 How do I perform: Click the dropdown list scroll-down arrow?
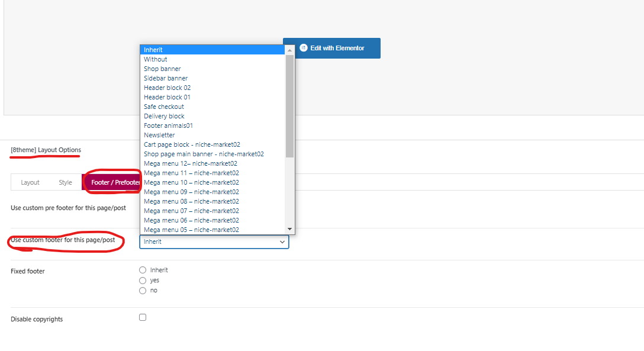pyautogui.click(x=289, y=229)
